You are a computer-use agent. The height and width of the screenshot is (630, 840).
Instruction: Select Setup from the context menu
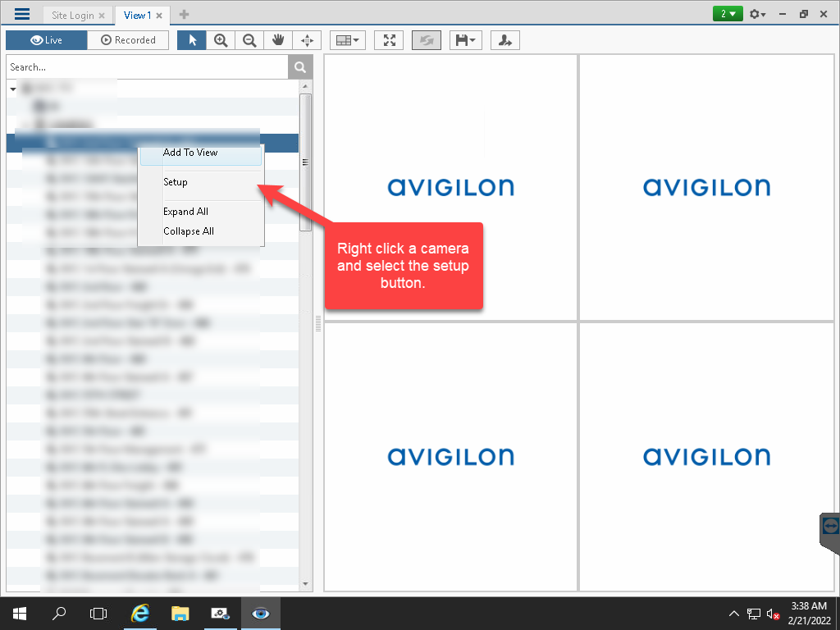pos(175,181)
